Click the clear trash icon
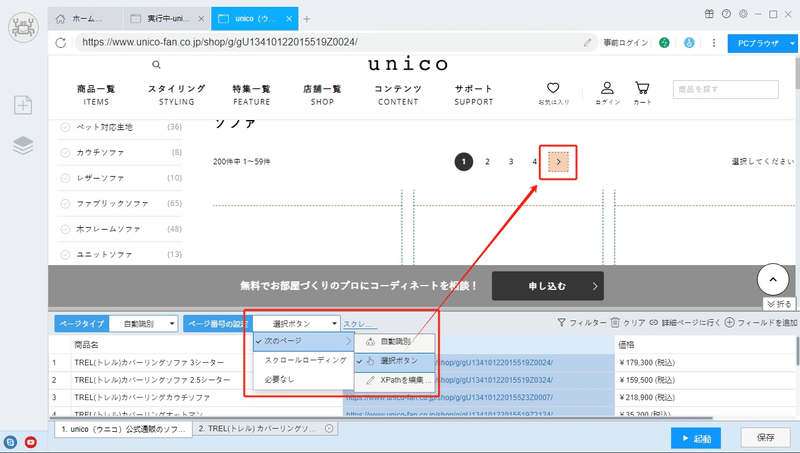 [615, 323]
